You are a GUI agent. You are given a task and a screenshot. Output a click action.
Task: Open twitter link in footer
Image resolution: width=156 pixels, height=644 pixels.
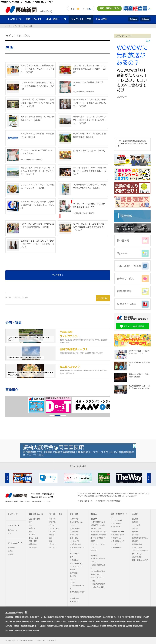pos(10,551)
